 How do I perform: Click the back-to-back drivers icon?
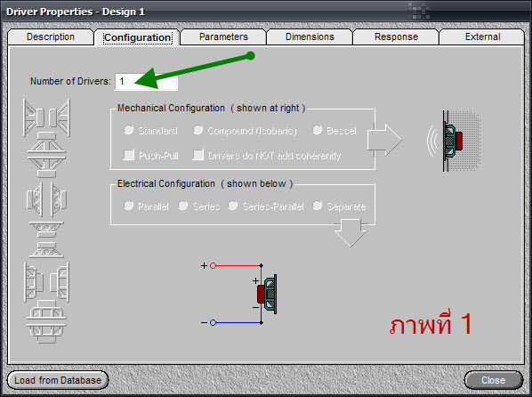coord(46,199)
